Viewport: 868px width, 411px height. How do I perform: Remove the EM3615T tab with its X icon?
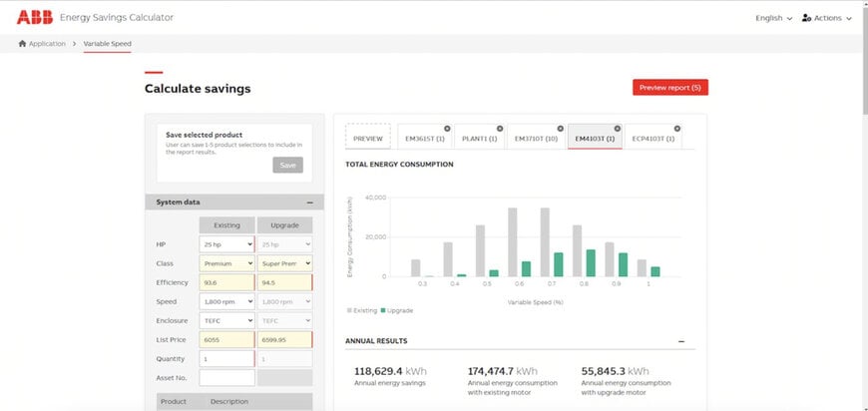[447, 129]
